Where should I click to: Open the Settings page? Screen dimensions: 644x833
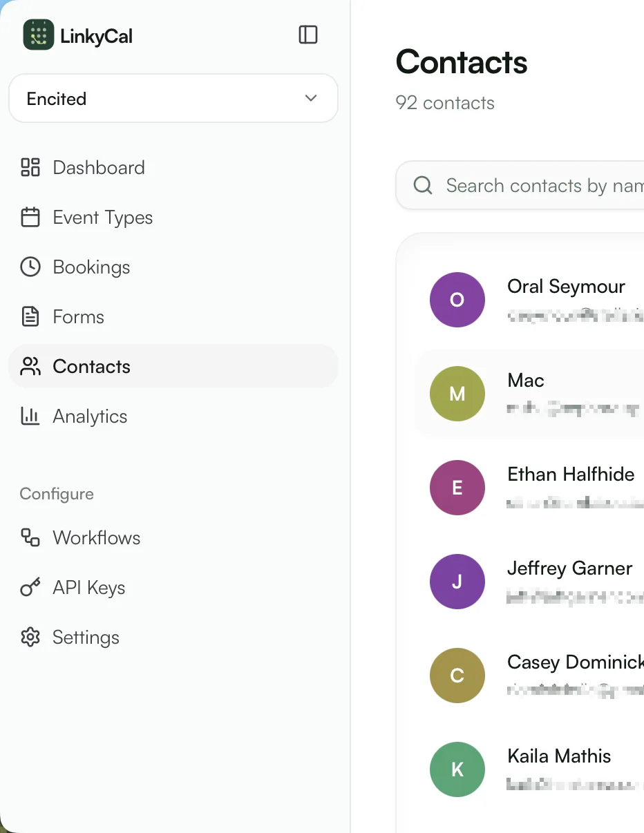(173, 637)
